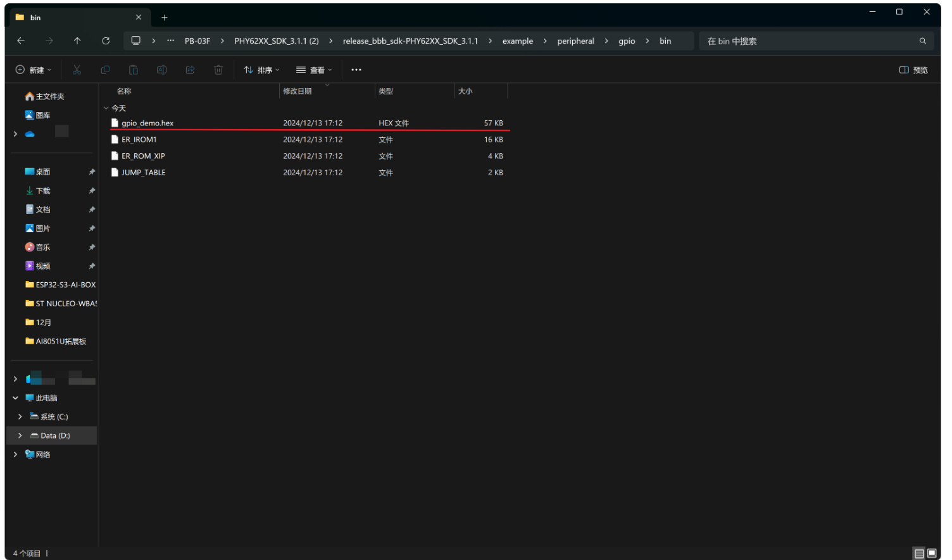
Task: Expand the OneDrive tree node
Action: pos(15,134)
